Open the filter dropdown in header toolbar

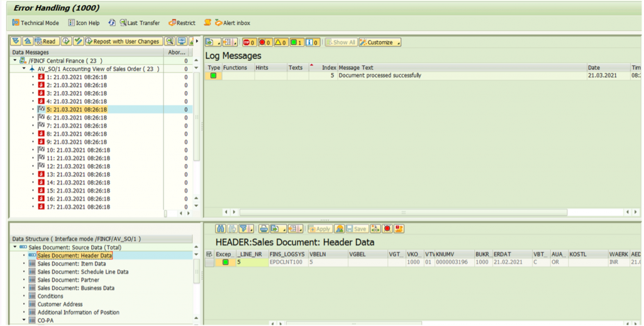tap(246, 229)
